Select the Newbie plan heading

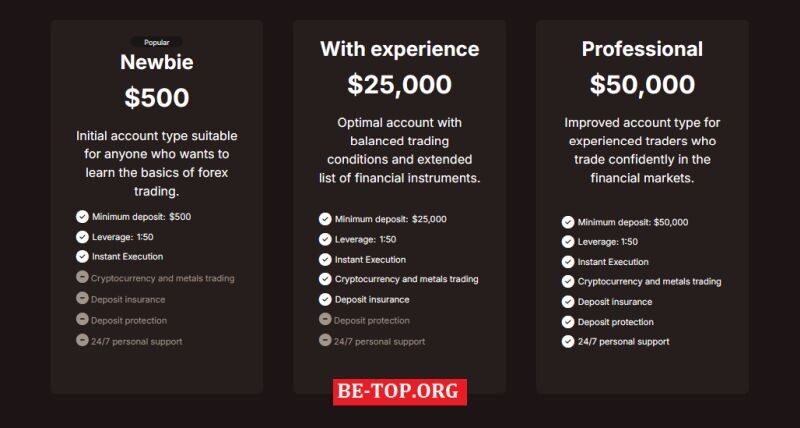157,62
